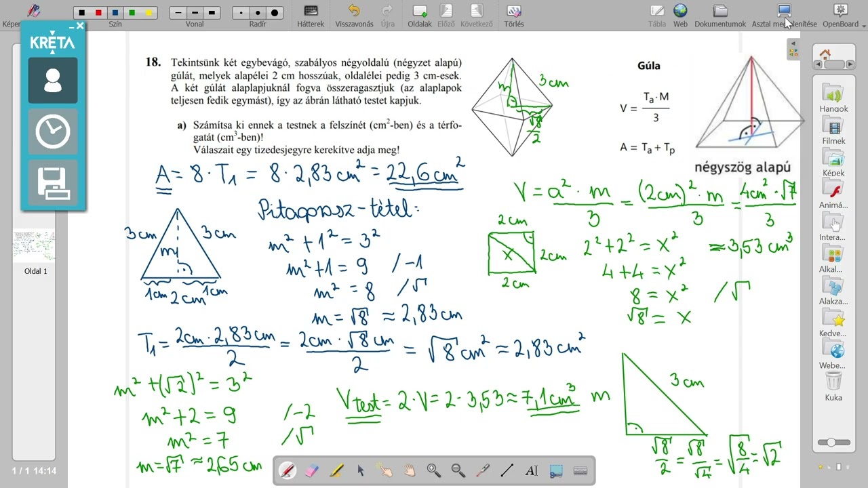This screenshot has width=868, height=488.
Task: Open the Alakzatok shapes folder
Action: [833, 290]
